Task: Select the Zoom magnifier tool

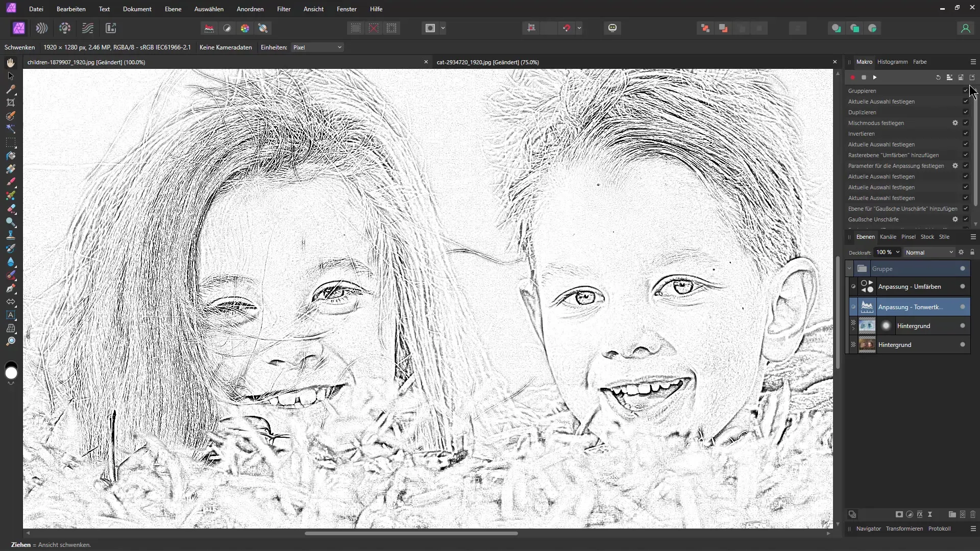Action: point(11,341)
